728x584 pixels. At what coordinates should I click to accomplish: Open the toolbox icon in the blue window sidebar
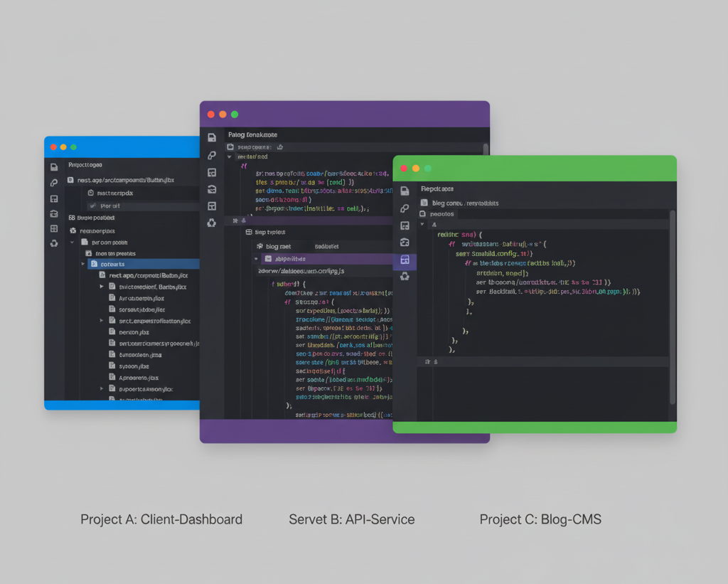(x=54, y=213)
